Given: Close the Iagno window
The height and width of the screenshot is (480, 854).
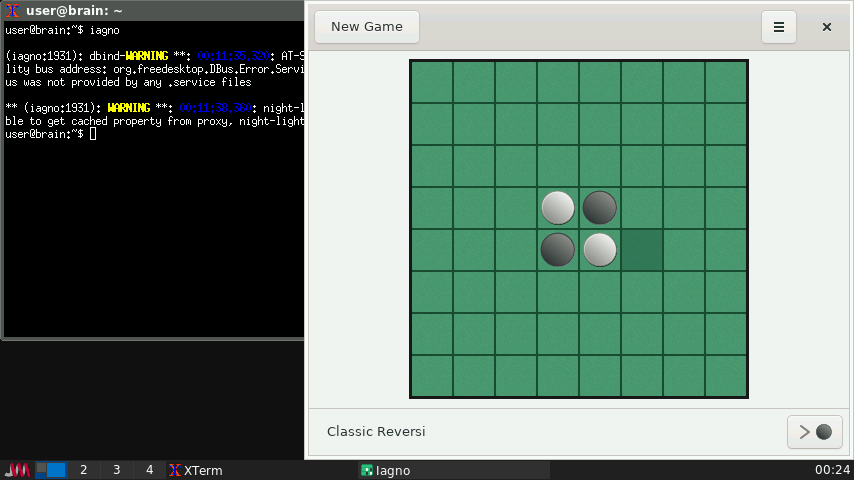Looking at the screenshot, I should pyautogui.click(x=827, y=27).
